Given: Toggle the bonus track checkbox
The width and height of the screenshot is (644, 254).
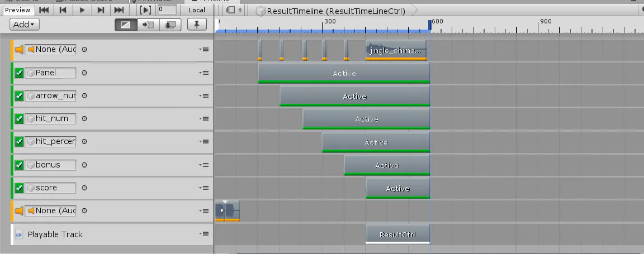Looking at the screenshot, I should point(19,165).
